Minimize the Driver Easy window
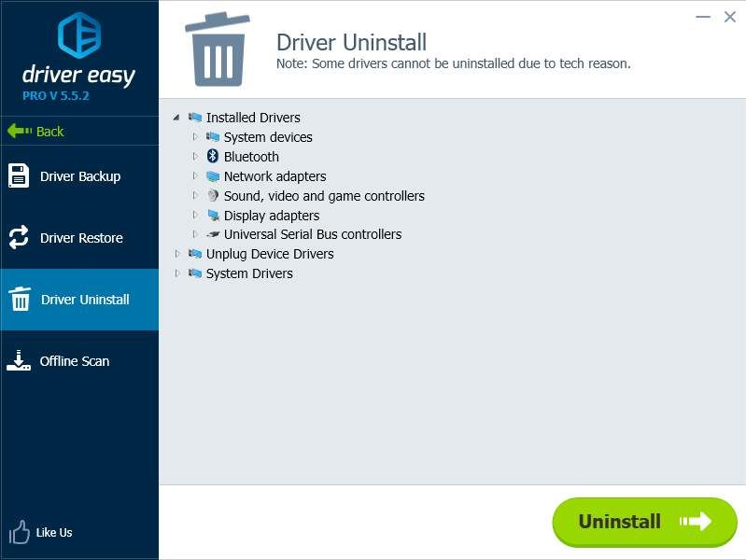 click(703, 17)
